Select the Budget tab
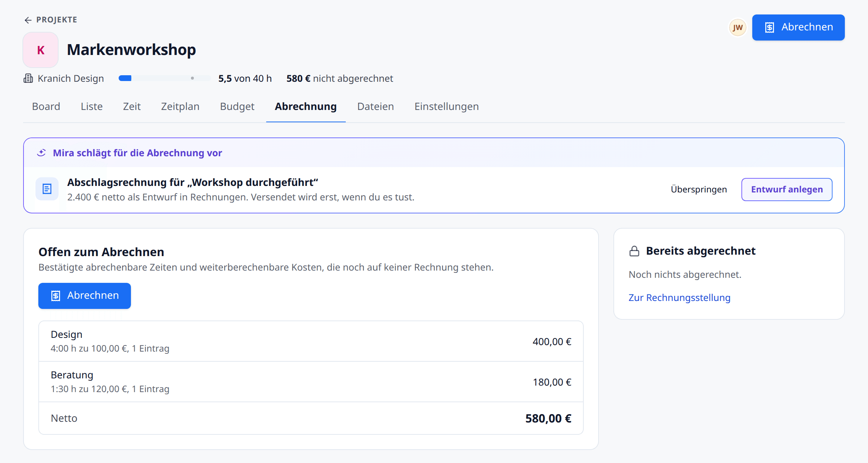This screenshot has height=463, width=868. tap(237, 106)
